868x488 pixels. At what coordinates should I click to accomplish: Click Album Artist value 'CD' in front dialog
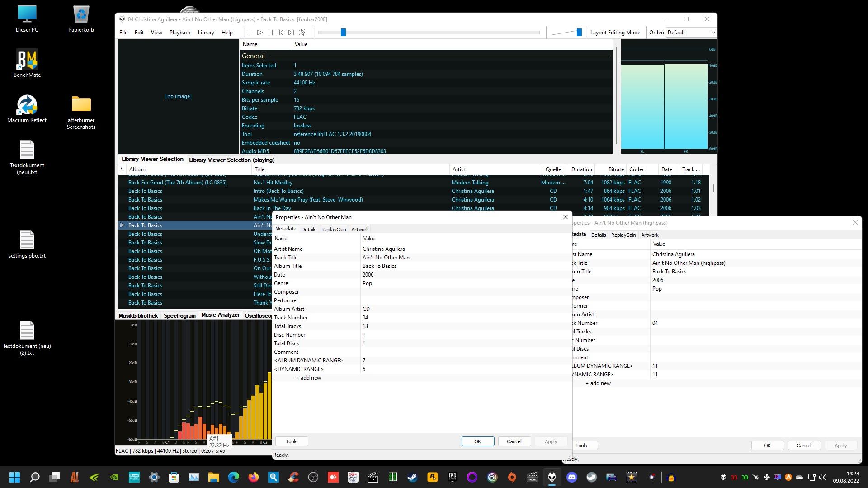coord(366,309)
